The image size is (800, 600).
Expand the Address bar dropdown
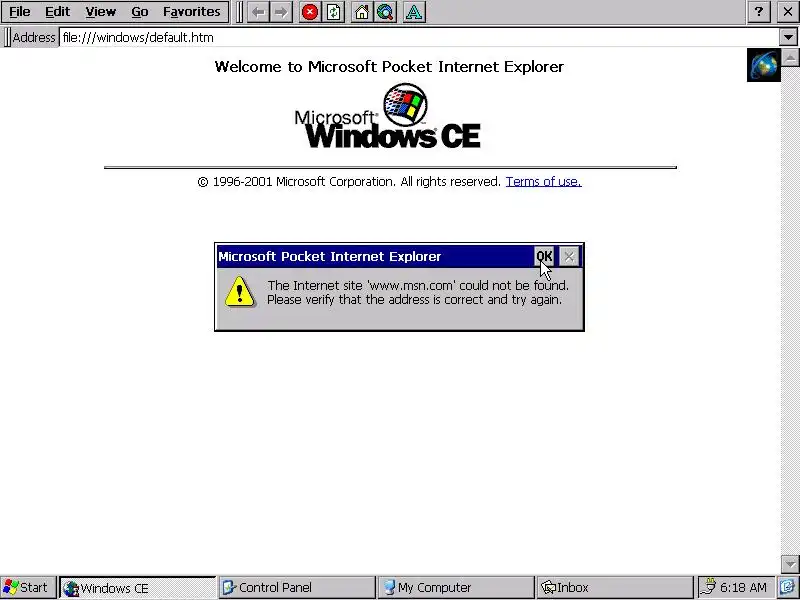click(x=788, y=37)
